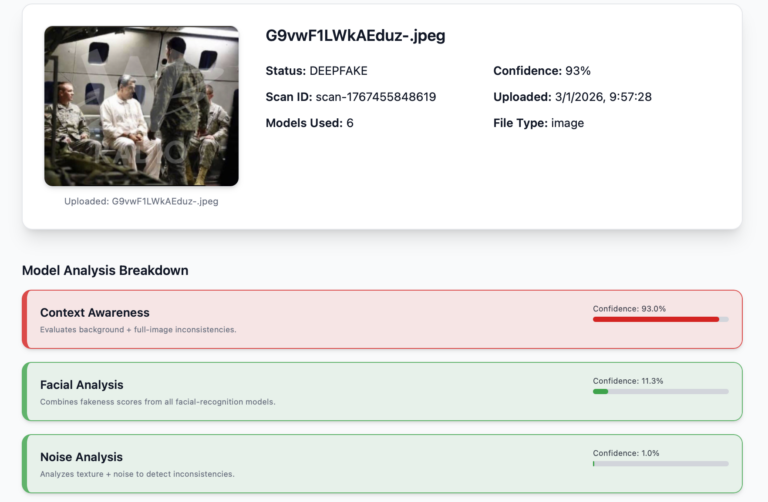Click the G9vwF1LWkAEduz-.jpeg file name heading
The image size is (768, 502).
pyautogui.click(x=355, y=36)
